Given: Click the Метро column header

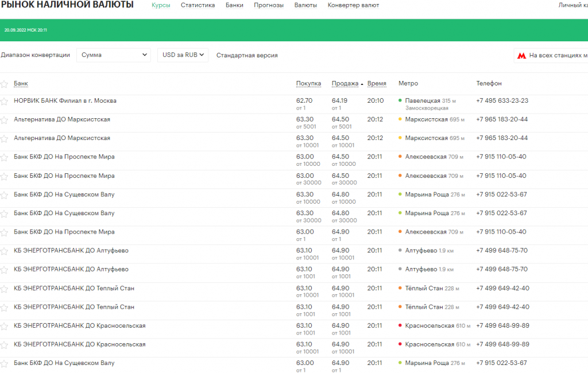Looking at the screenshot, I should click(x=408, y=83).
